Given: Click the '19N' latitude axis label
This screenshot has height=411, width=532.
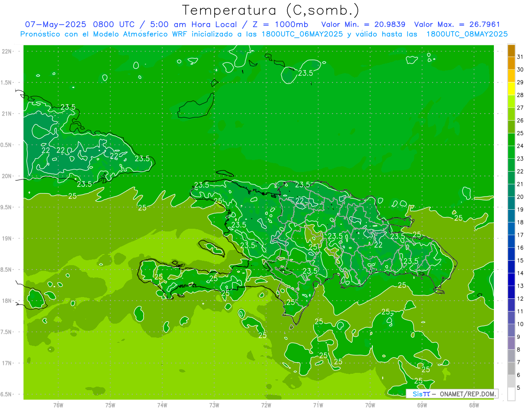Looking at the screenshot, I should 7,239.
